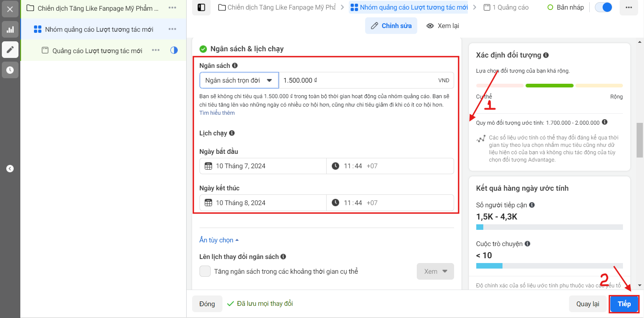Click the Bản nháp status label
Screen dimensions: 644x318
point(570,7)
